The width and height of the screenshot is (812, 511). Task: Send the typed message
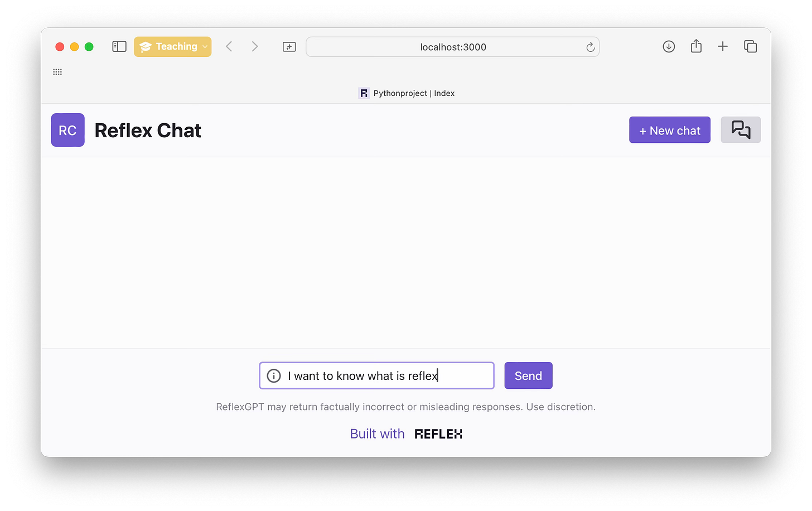528,376
